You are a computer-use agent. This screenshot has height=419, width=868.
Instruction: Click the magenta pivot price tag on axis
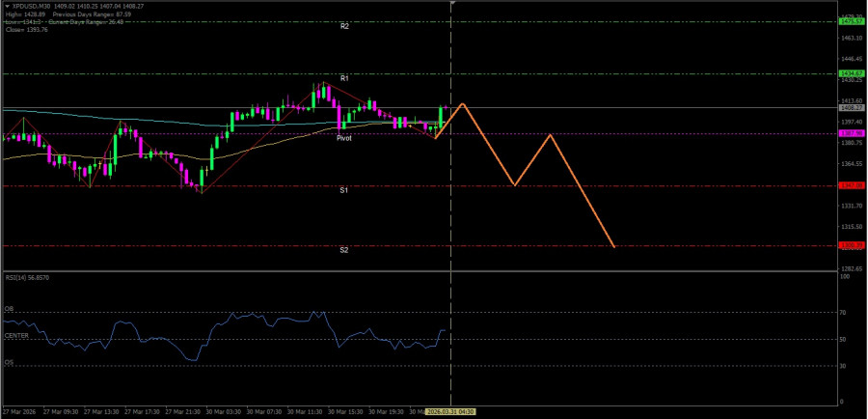tap(851, 134)
